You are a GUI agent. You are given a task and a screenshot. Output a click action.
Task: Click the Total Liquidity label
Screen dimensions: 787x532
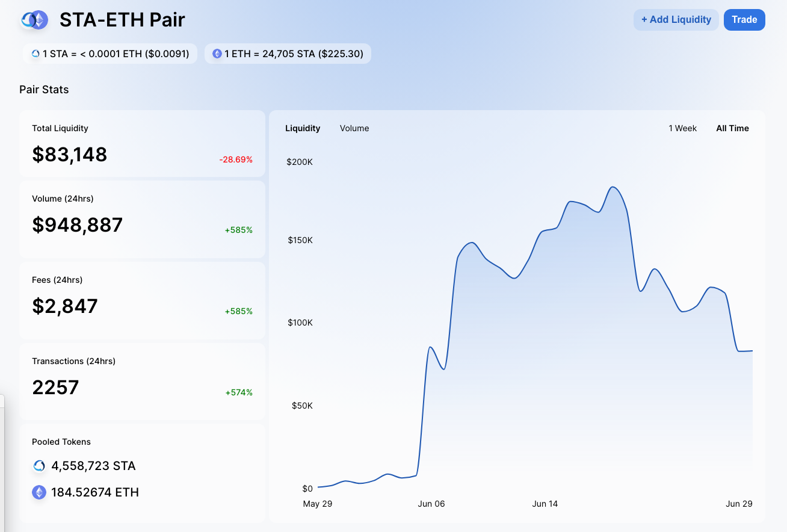pos(60,128)
